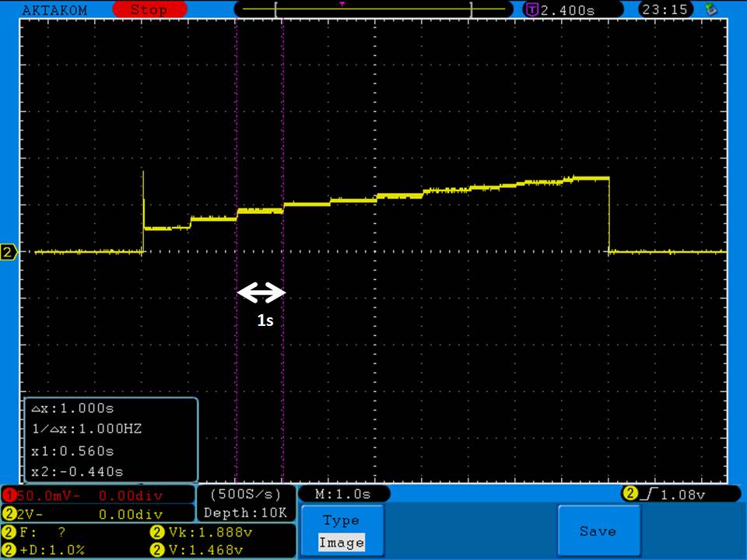747x560 pixels.
Task: Open the Type Image selector
Action: [342, 531]
